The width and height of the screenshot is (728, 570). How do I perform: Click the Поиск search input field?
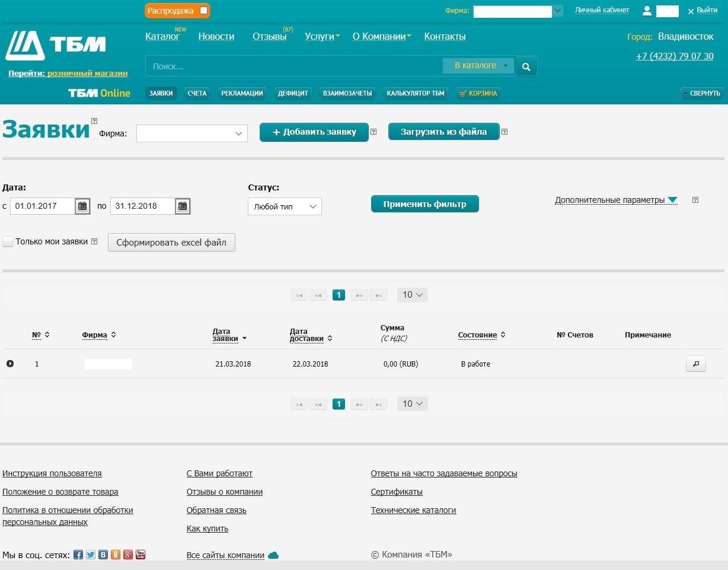[x=294, y=66]
